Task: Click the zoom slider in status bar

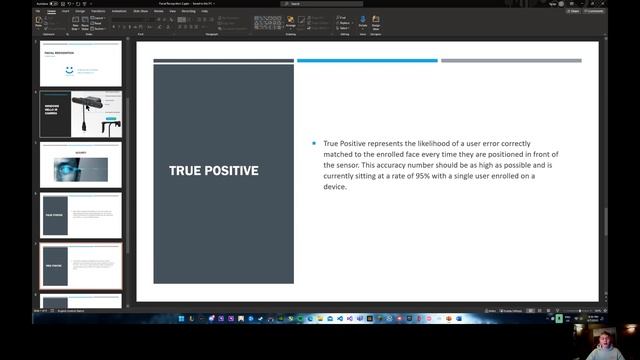Action: [580, 311]
